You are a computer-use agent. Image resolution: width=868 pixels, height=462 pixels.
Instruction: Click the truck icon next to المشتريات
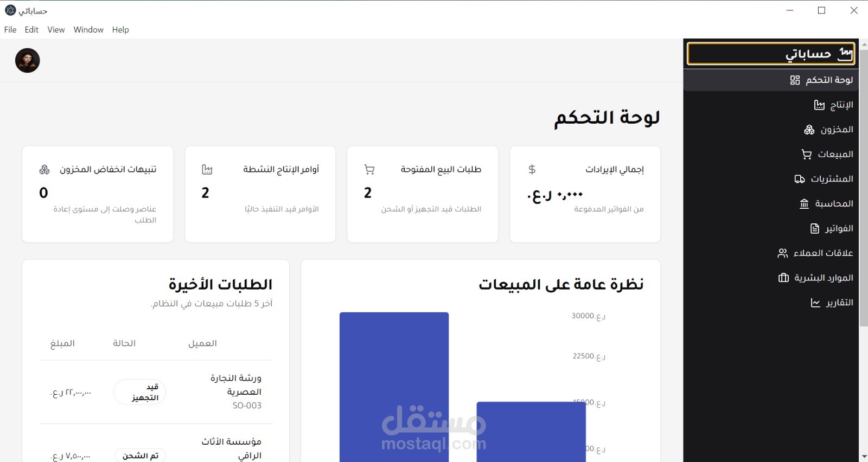click(x=800, y=179)
